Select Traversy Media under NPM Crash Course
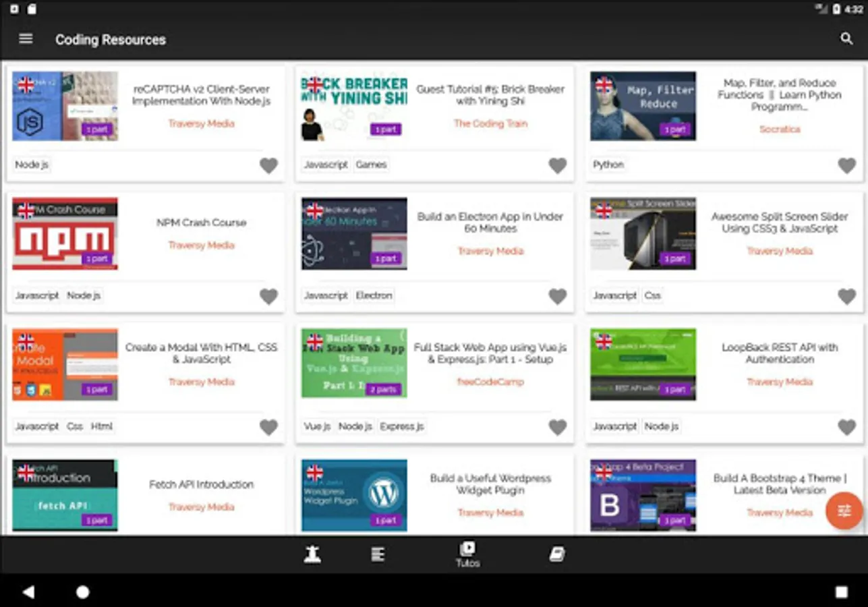Screen dimensions: 868x607 coord(201,245)
